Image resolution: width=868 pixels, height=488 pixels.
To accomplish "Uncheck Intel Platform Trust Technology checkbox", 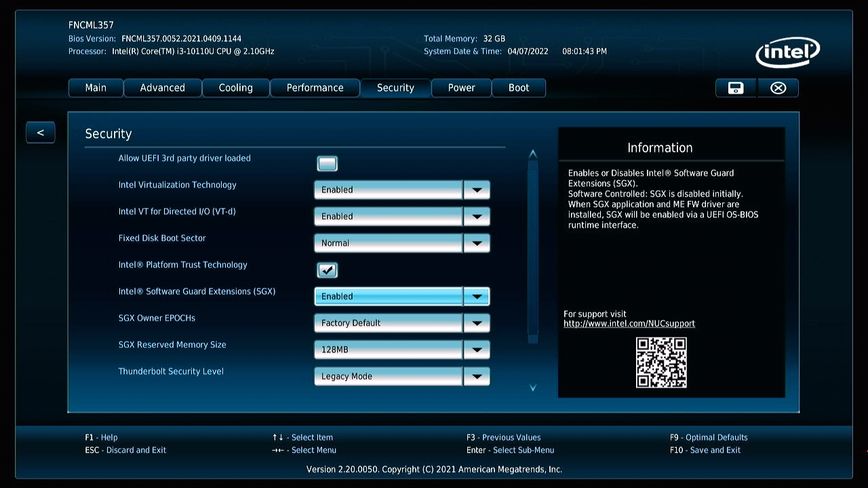I will click(327, 270).
